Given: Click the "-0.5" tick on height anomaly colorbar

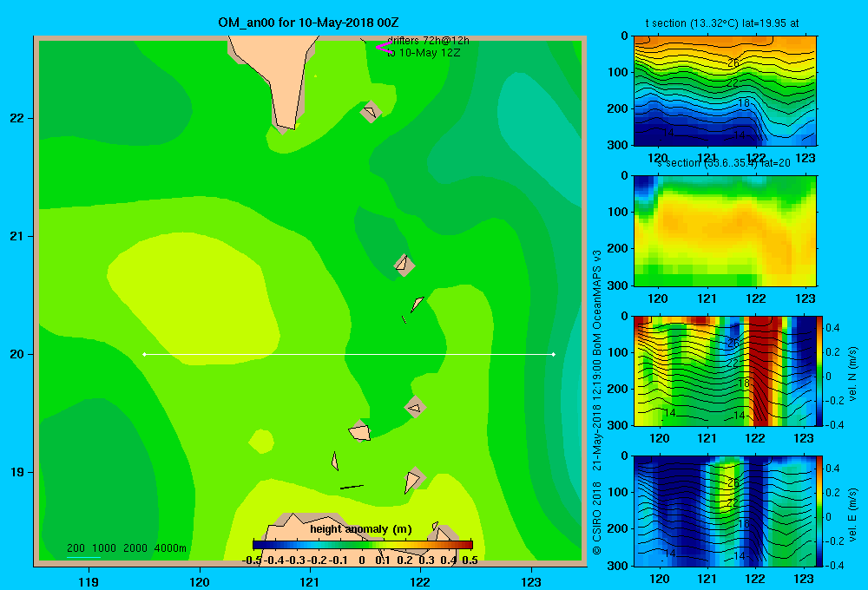Looking at the screenshot, I should [x=252, y=560].
